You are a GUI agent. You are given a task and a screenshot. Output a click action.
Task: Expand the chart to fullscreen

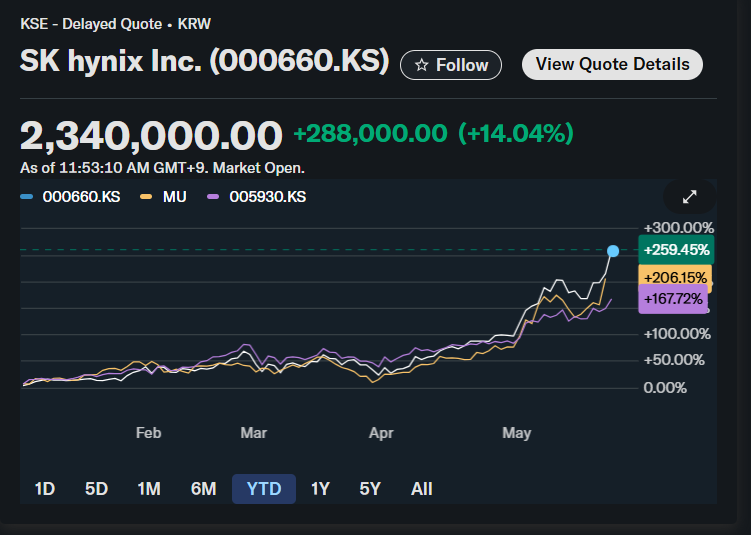(x=690, y=197)
